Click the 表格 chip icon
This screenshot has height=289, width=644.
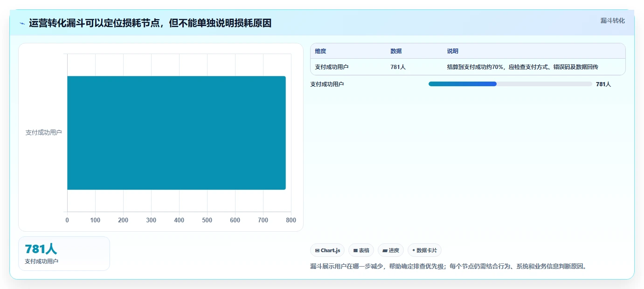pyautogui.click(x=355, y=251)
